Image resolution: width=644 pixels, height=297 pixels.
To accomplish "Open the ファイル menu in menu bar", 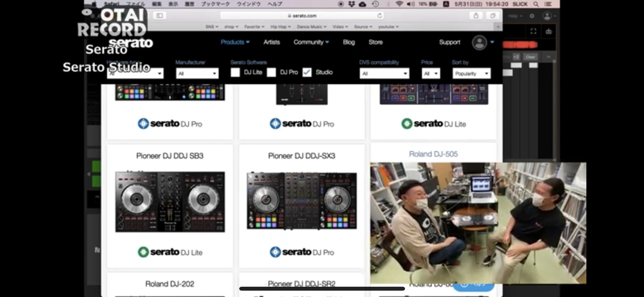I will 136,4.
